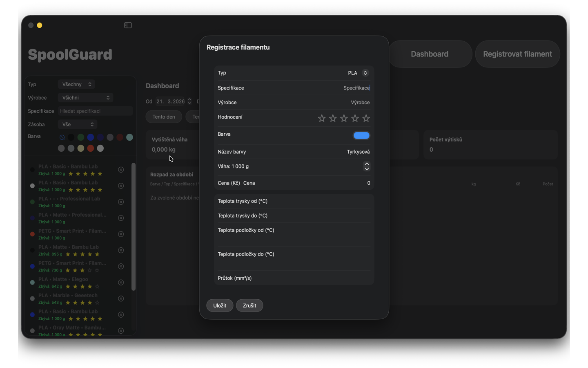Image resolution: width=588 pixels, height=368 pixels.
Task: Toggle the sidebar with the panel icon
Action: pos(127,25)
